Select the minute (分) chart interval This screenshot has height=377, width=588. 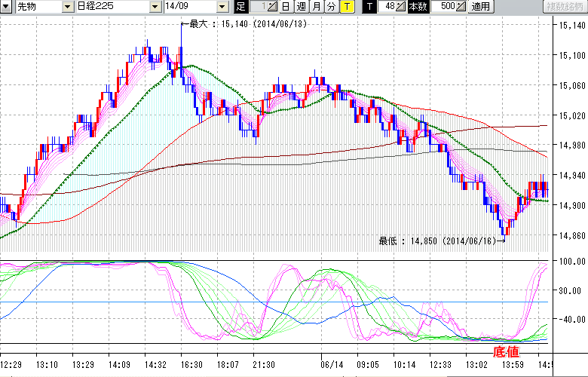pyautogui.click(x=331, y=7)
